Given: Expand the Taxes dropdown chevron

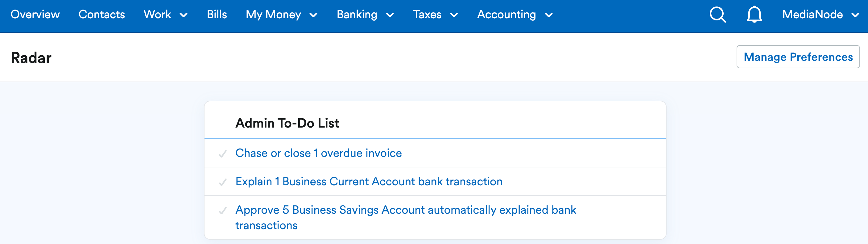Looking at the screenshot, I should 454,15.
